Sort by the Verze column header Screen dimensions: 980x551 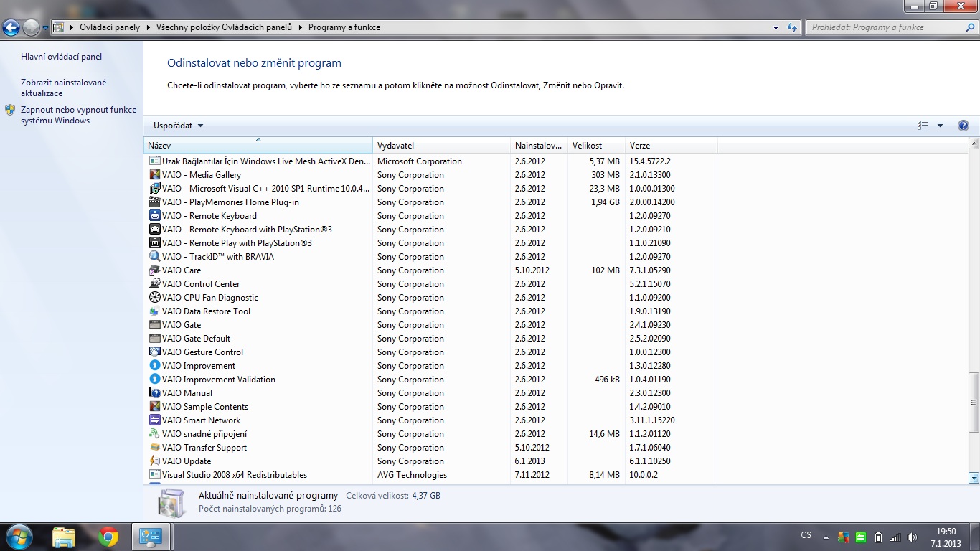pos(672,146)
